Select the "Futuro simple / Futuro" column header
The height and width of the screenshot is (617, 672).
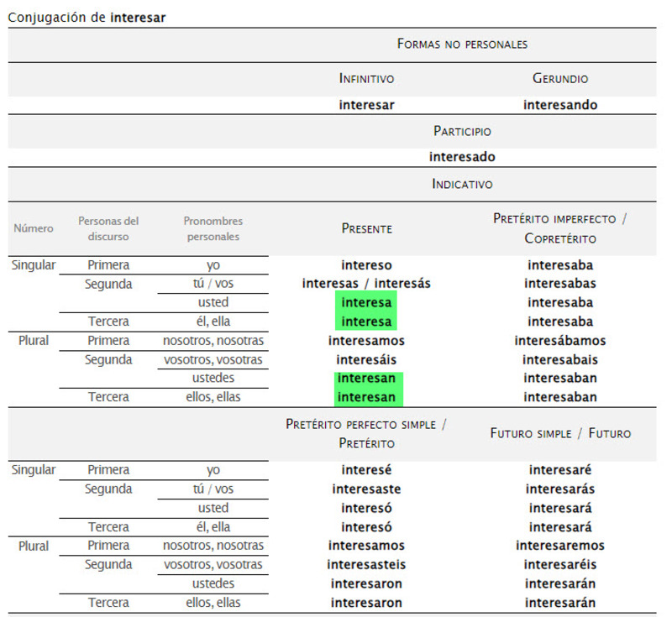click(x=560, y=433)
